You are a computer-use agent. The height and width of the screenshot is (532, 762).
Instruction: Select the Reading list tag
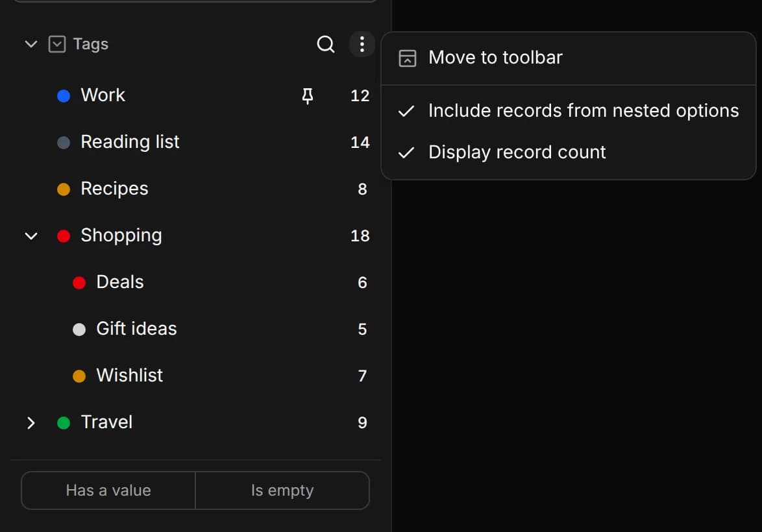[x=196, y=142]
